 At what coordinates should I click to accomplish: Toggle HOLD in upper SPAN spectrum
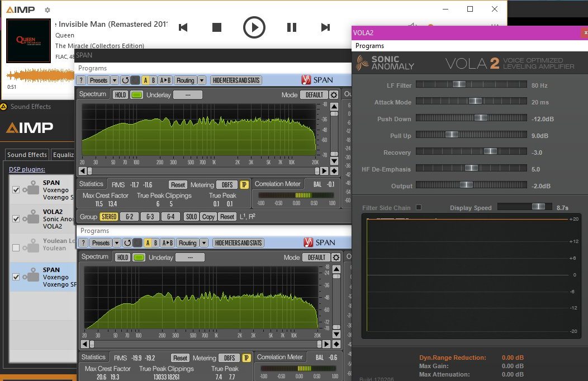click(x=120, y=95)
